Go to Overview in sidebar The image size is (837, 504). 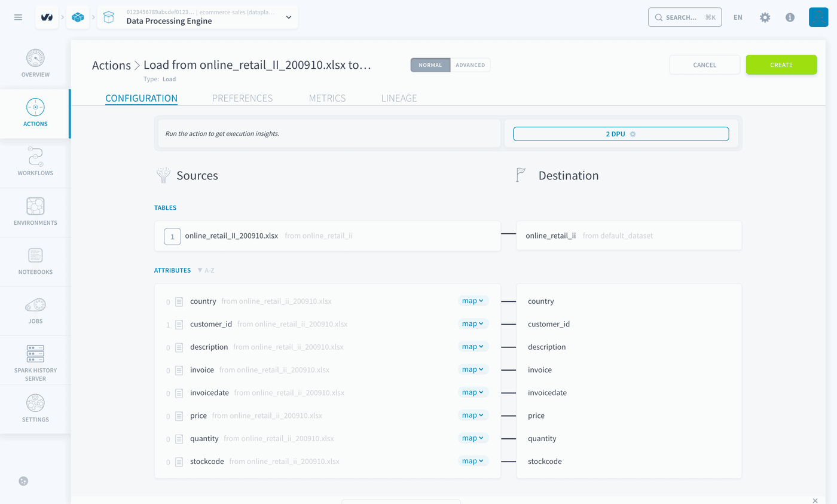click(35, 64)
